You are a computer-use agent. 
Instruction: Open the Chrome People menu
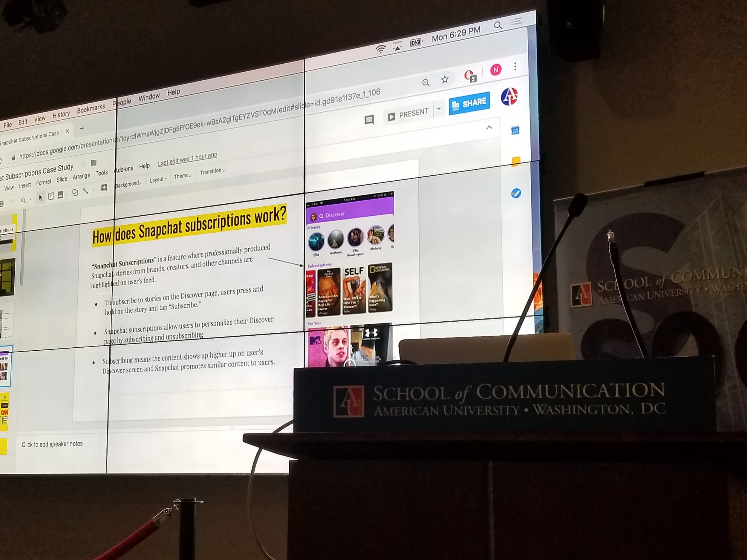click(122, 102)
